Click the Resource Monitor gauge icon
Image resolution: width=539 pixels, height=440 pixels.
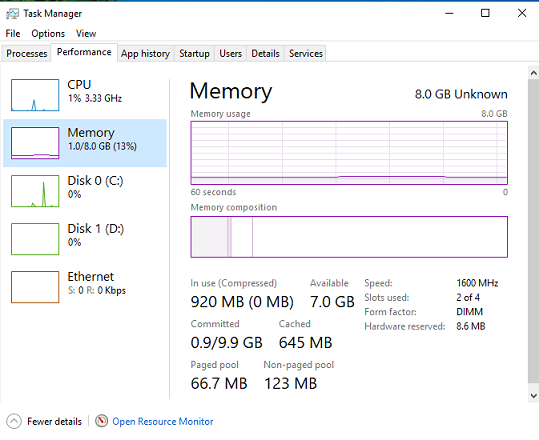pos(101,421)
